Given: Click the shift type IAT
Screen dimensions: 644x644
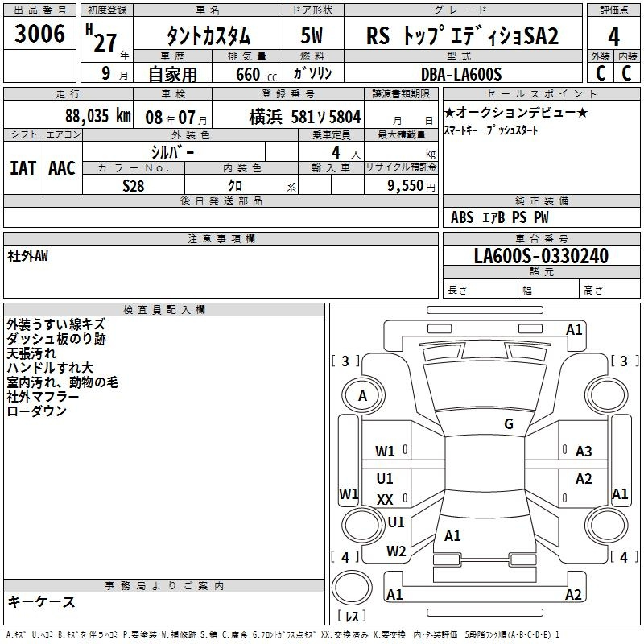Looking at the screenshot, I should coord(23,168).
